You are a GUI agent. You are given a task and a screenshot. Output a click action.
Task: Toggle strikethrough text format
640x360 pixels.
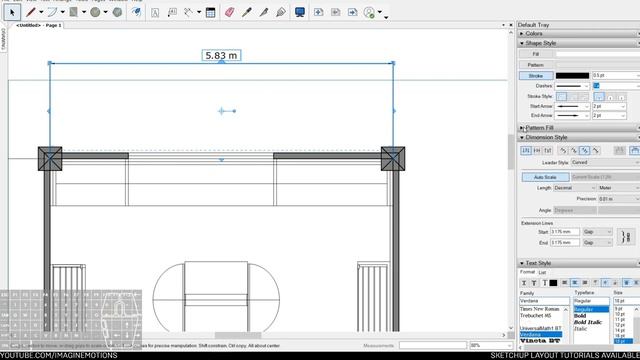click(534, 283)
